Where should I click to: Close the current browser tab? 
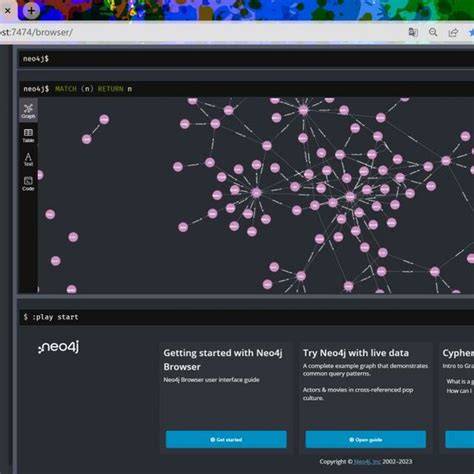[8, 11]
